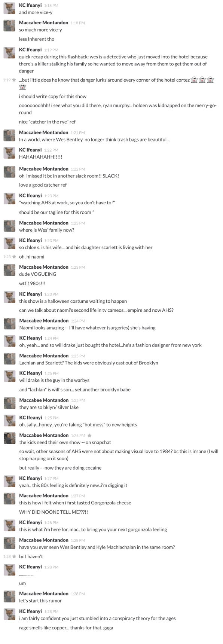The width and height of the screenshot is (223, 644).
Task: Star the 'oh, hi naomi' message
Action: tap(14, 257)
